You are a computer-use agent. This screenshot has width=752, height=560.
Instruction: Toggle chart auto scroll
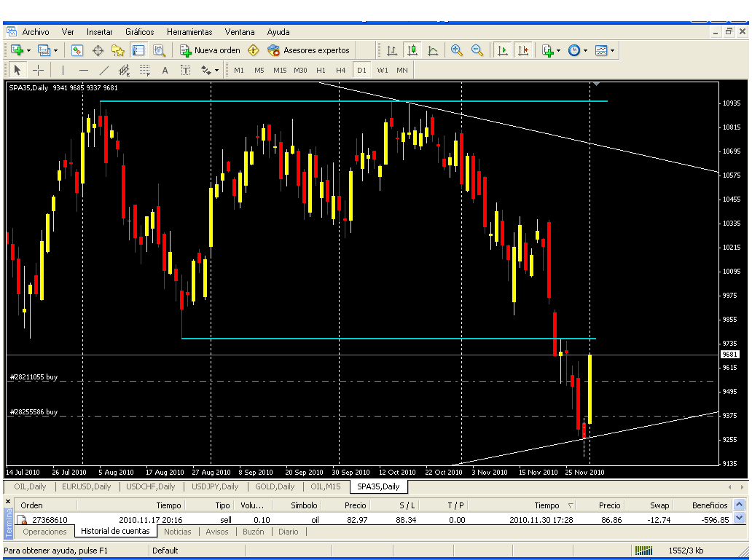[x=502, y=50]
